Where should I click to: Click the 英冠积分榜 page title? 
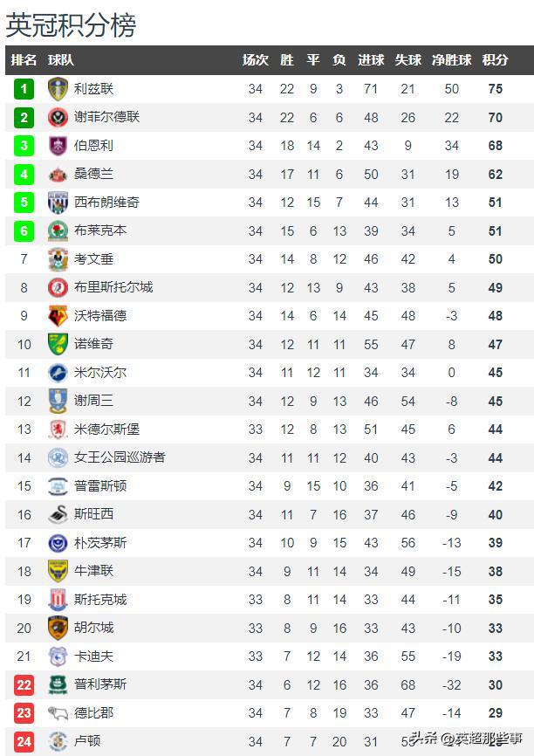coord(71,25)
